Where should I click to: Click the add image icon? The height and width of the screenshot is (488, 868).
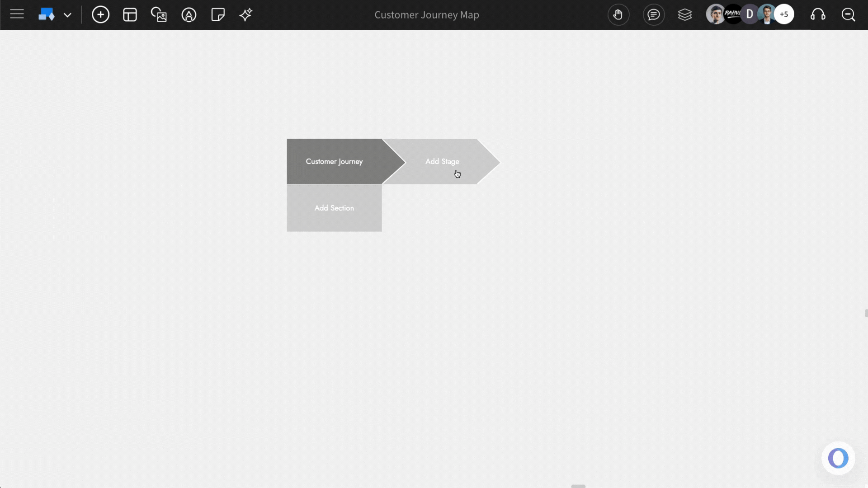coord(159,14)
